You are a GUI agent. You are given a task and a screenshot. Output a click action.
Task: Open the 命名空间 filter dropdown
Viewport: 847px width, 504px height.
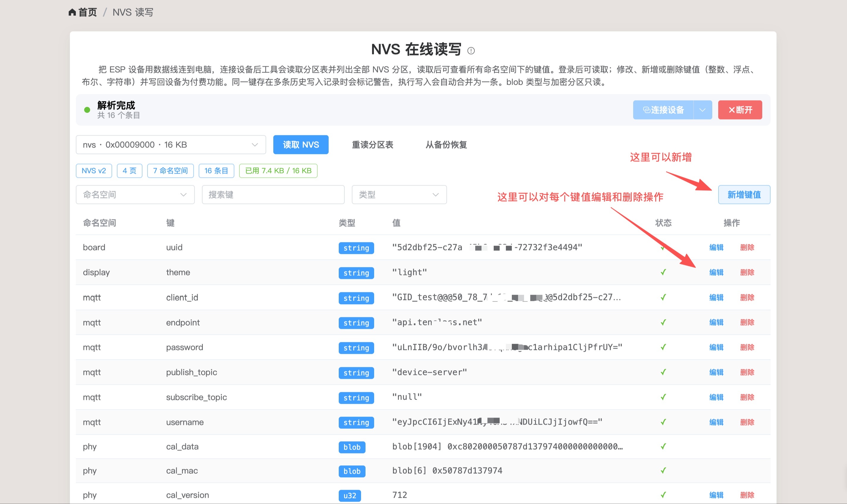pyautogui.click(x=135, y=194)
